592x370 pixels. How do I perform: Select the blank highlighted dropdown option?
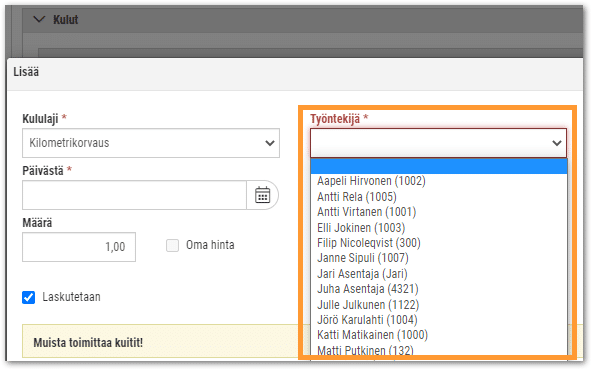point(439,166)
